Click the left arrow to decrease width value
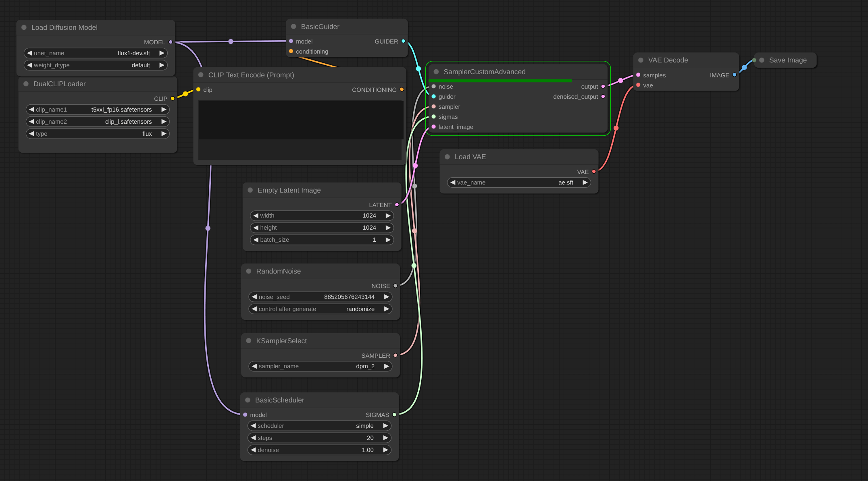 256,216
